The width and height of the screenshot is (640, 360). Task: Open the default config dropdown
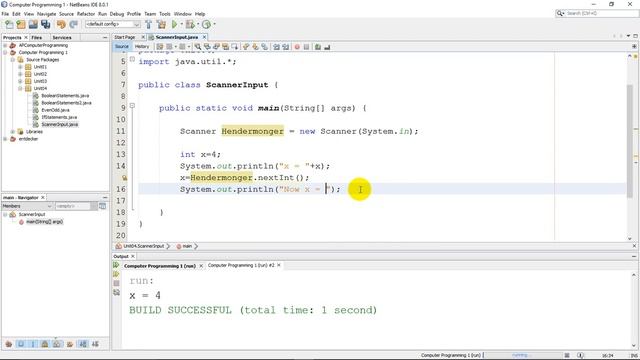click(113, 24)
